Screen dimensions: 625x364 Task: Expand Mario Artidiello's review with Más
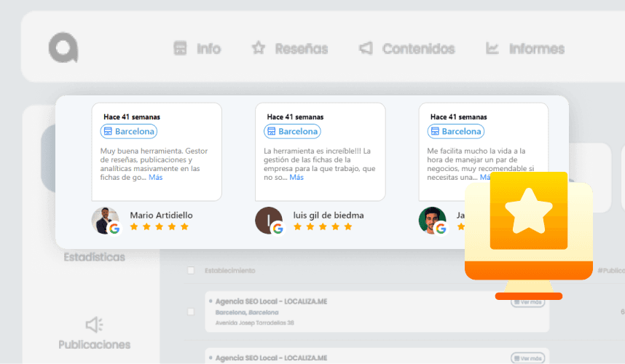click(x=155, y=177)
